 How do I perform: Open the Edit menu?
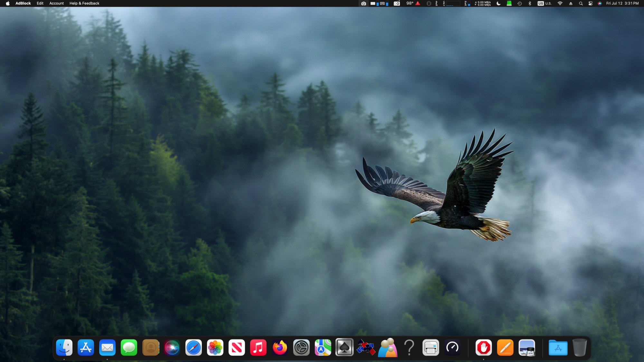tap(40, 3)
